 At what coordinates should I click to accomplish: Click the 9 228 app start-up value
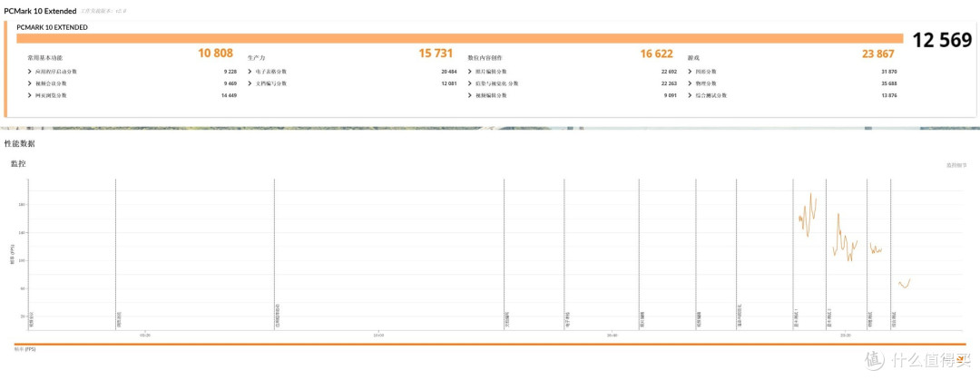[230, 72]
